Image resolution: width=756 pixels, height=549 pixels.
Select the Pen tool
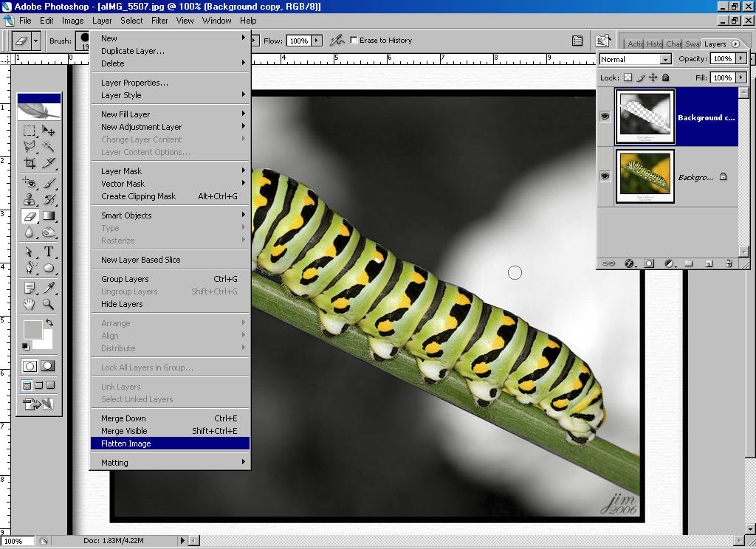pos(29,268)
